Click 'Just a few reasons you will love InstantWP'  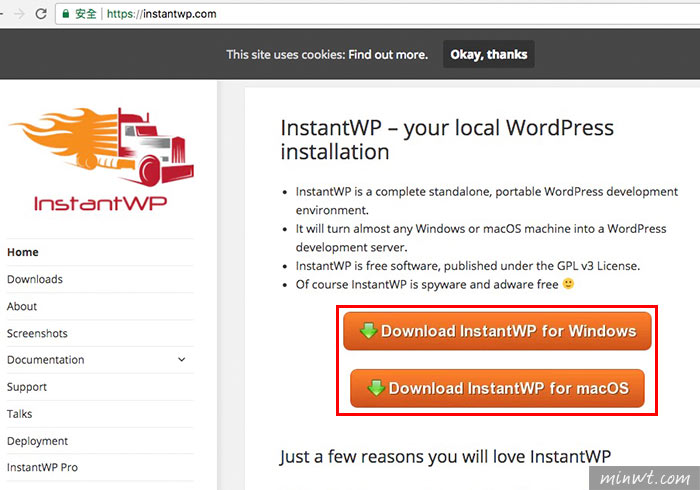click(x=445, y=457)
